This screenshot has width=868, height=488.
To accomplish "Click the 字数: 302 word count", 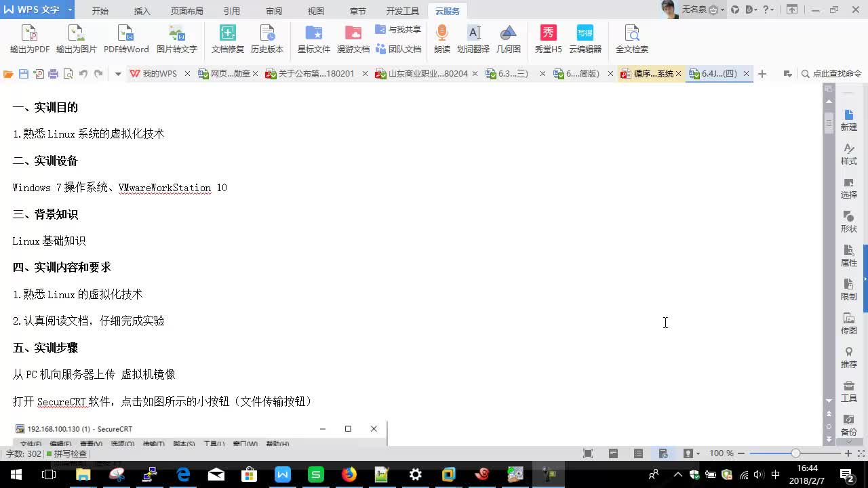I will tap(24, 453).
